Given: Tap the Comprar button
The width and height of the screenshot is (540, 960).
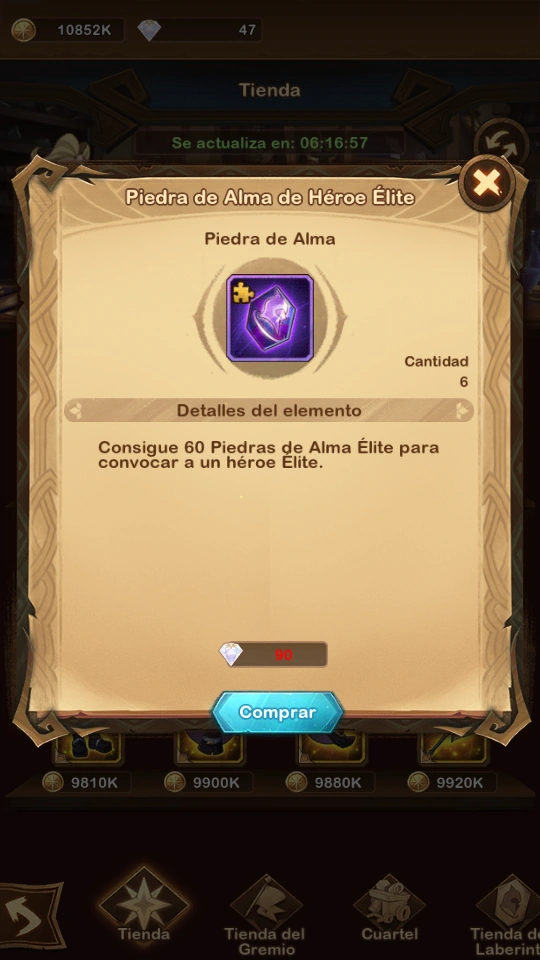Looking at the screenshot, I should (277, 713).
